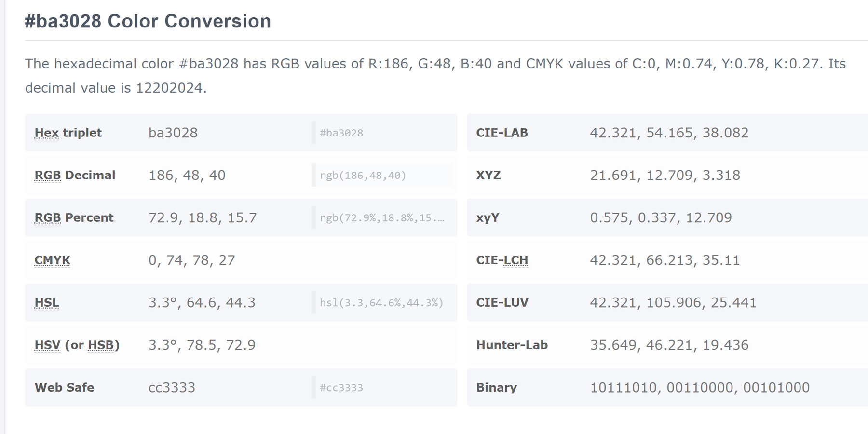The image size is (868, 434).
Task: Click the CMYK abbreviation label
Action: coord(53,260)
